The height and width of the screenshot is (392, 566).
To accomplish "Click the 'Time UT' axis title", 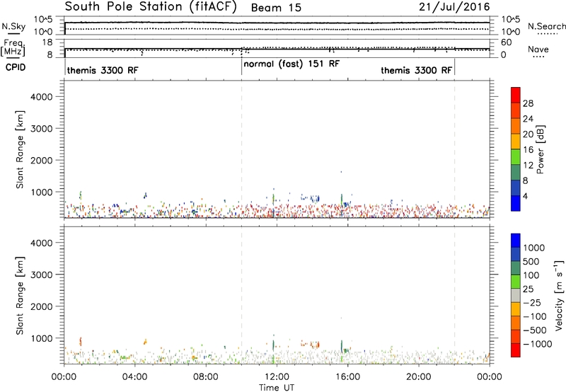I will click(277, 388).
